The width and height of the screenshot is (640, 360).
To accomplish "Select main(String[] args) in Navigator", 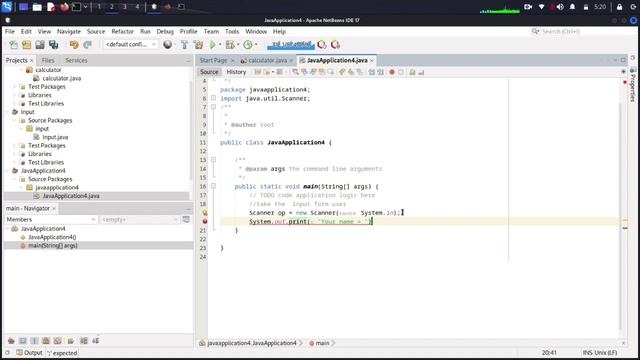I will coord(52,245).
